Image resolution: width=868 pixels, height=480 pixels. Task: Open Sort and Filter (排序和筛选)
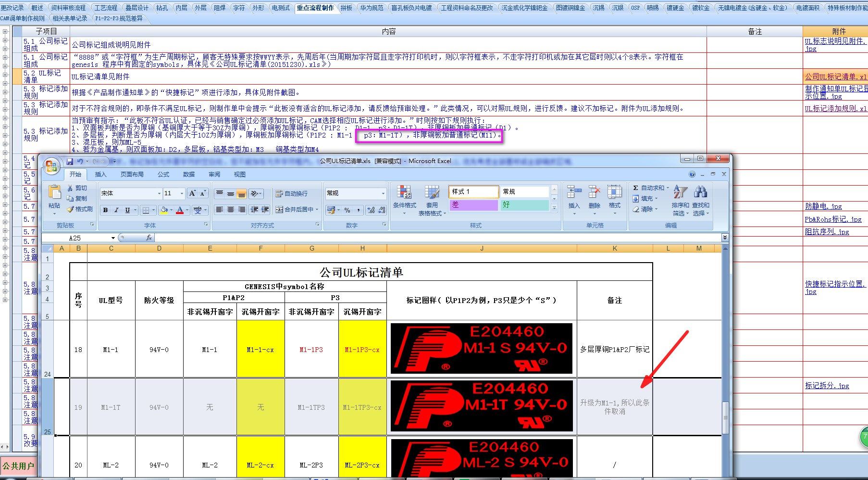point(680,200)
